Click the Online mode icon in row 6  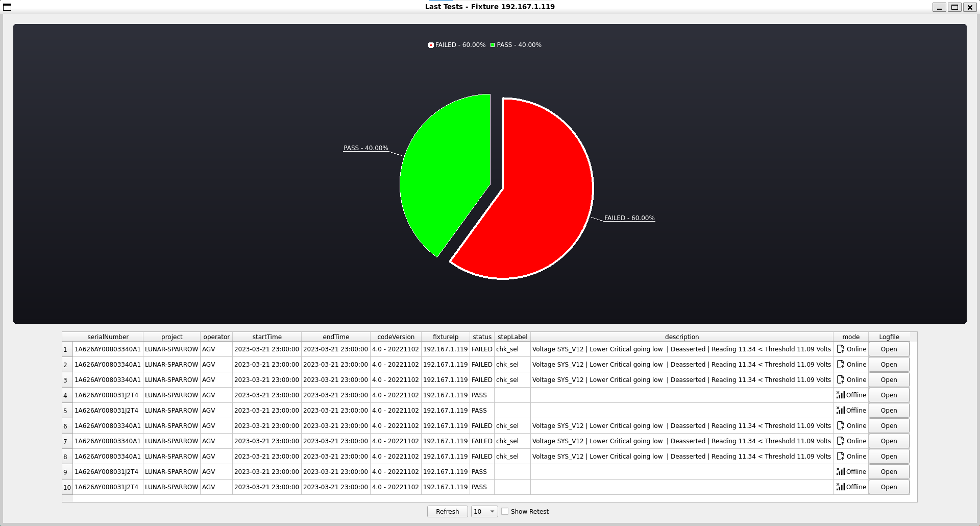tap(840, 426)
